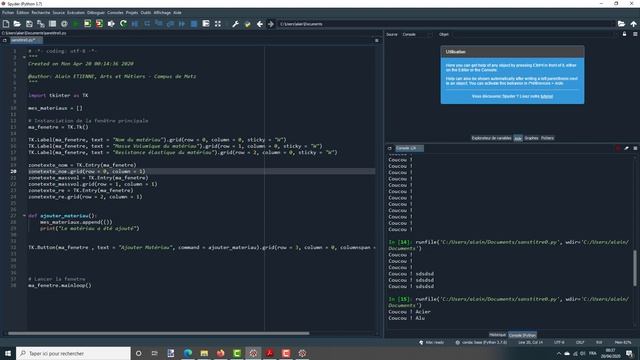The image size is (640, 360).
Task: Open the Déboguer menu
Action: (x=96, y=13)
